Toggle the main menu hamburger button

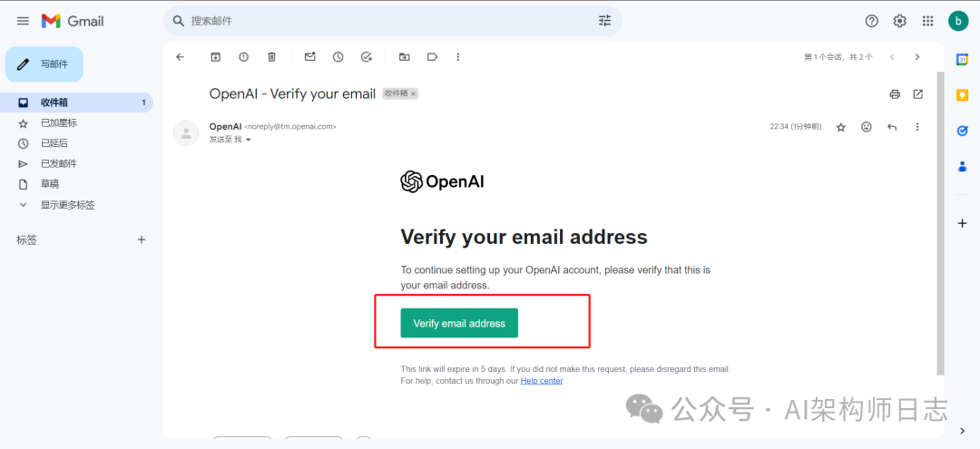23,21
